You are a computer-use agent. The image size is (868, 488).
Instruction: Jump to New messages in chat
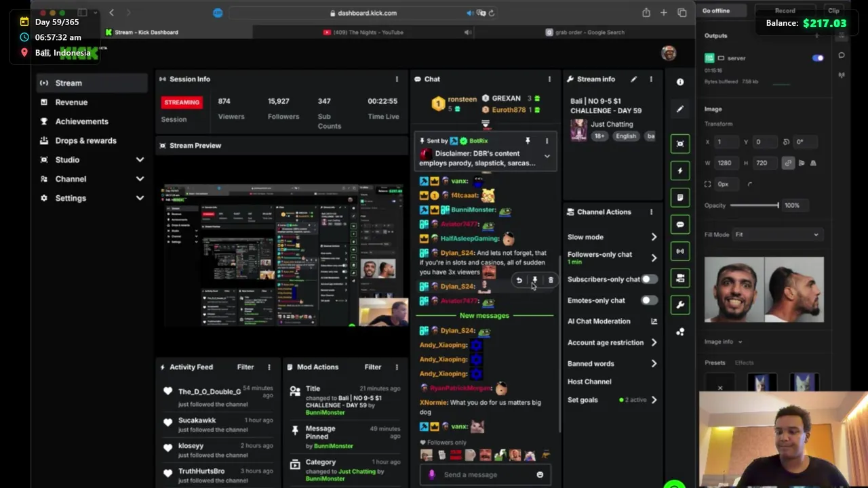[x=484, y=316]
